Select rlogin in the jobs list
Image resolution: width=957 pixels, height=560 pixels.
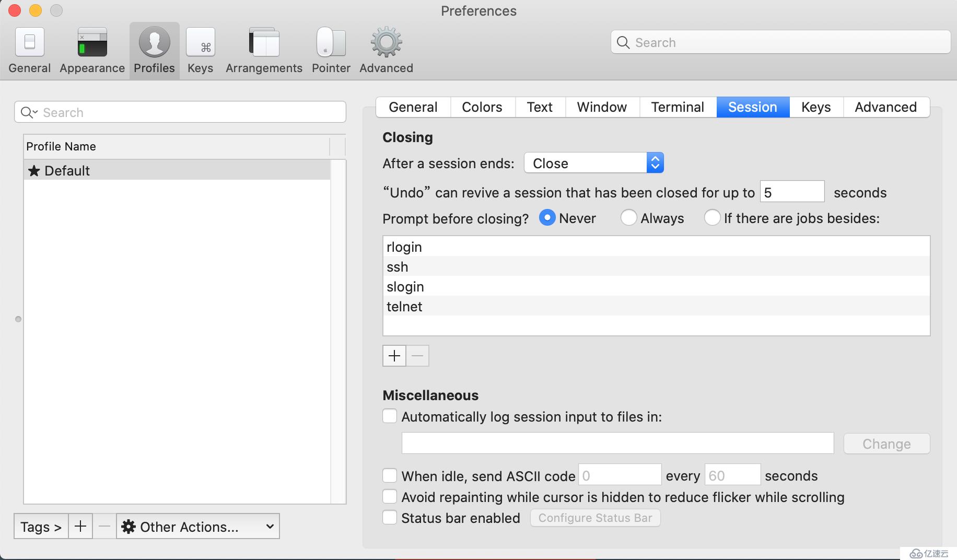pyautogui.click(x=656, y=247)
